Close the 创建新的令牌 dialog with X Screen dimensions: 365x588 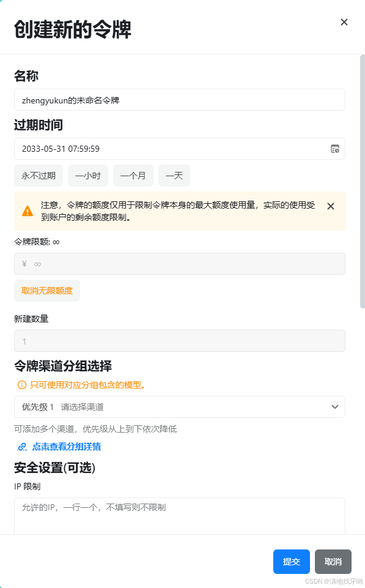344,22
